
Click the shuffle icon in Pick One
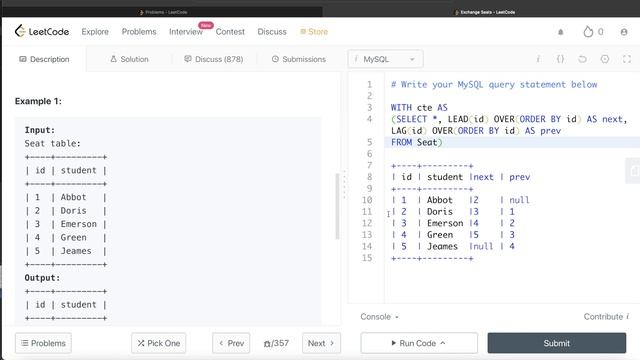141,343
